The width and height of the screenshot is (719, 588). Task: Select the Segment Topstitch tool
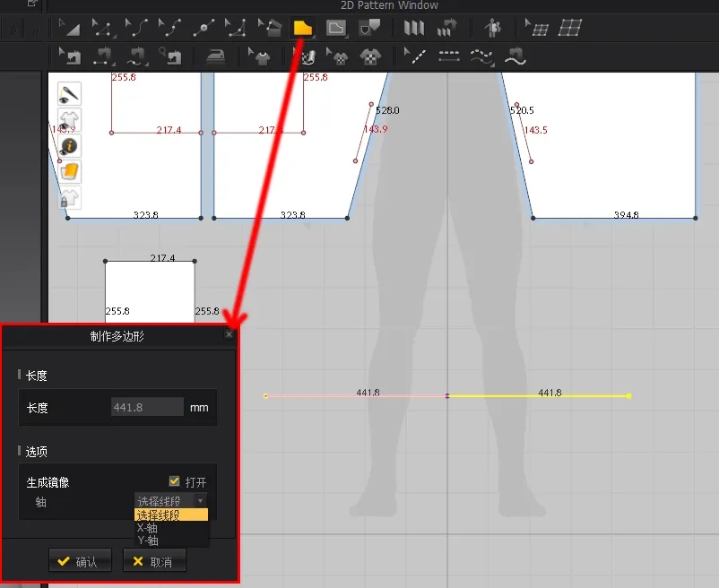tap(448, 56)
